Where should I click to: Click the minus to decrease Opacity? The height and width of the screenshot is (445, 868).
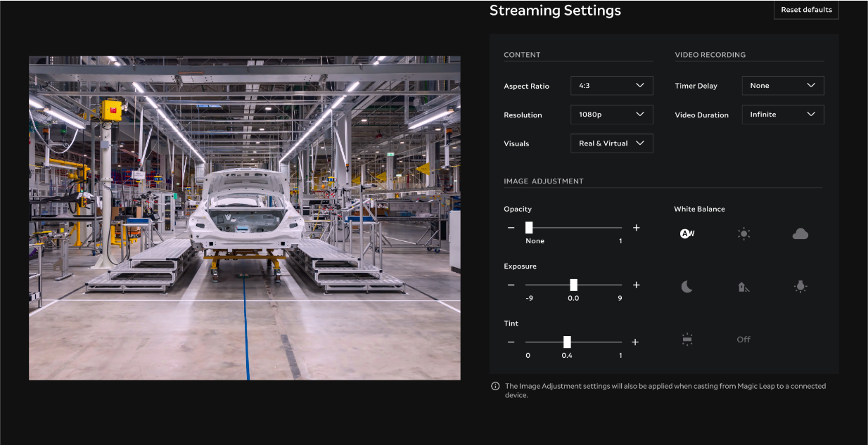tap(511, 227)
